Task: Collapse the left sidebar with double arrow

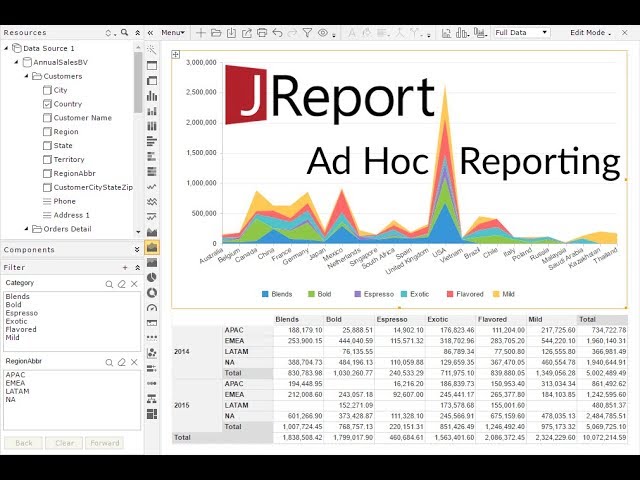Action: pyautogui.click(x=150, y=33)
